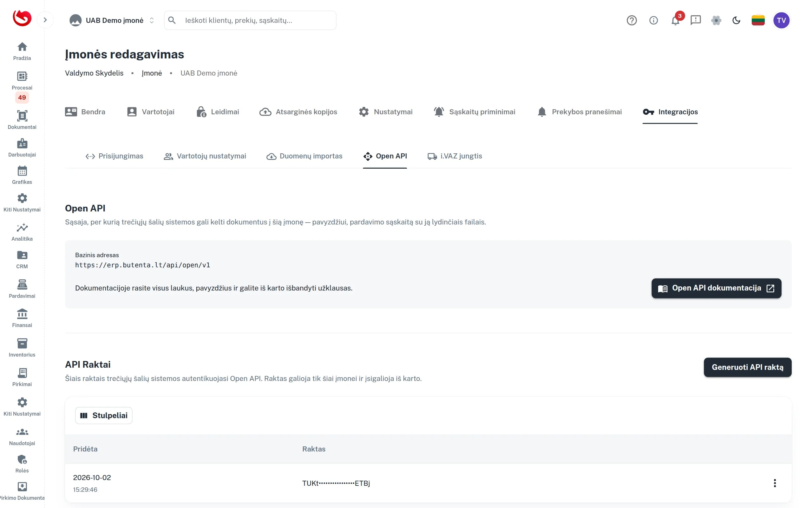The height and width of the screenshot is (508, 812).
Task: Switch to the Vartotojai tab
Action: [151, 112]
